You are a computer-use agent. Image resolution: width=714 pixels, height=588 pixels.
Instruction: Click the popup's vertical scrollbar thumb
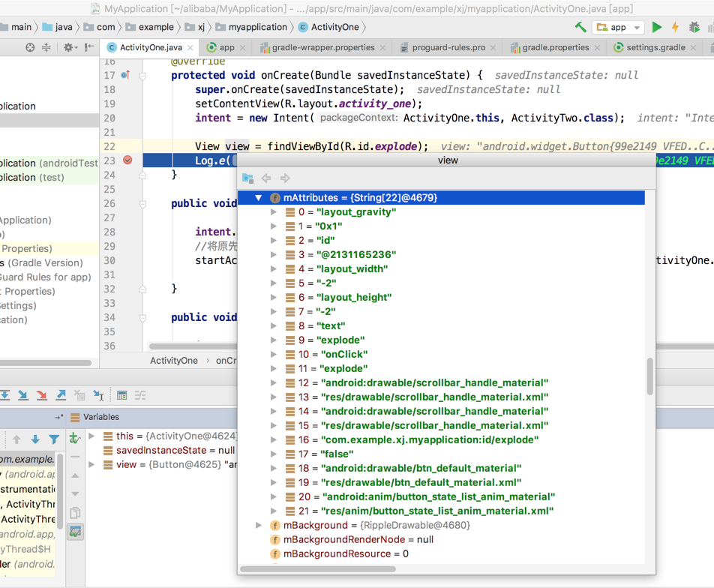(x=649, y=376)
